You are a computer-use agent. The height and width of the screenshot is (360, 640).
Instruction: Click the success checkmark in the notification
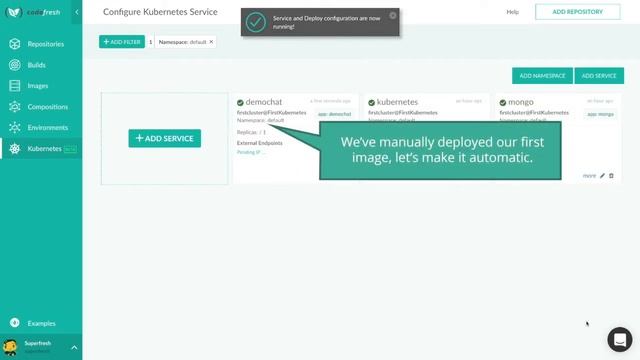pos(256,22)
